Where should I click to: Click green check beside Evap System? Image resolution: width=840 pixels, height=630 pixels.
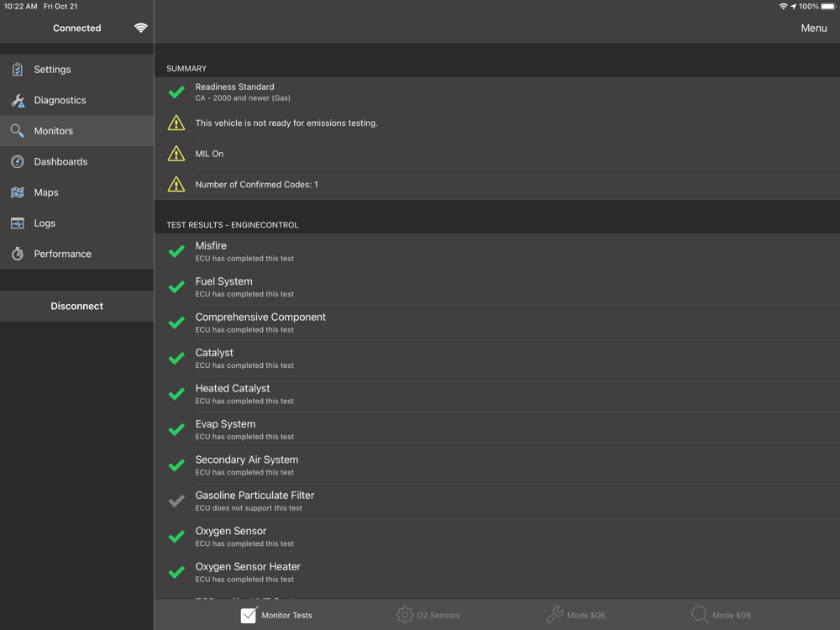[176, 429]
